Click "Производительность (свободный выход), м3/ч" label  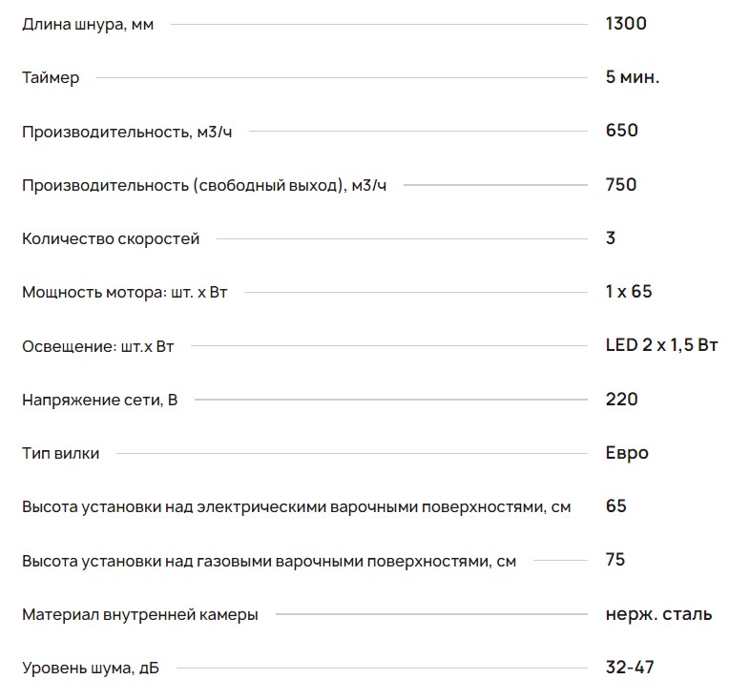(x=204, y=185)
